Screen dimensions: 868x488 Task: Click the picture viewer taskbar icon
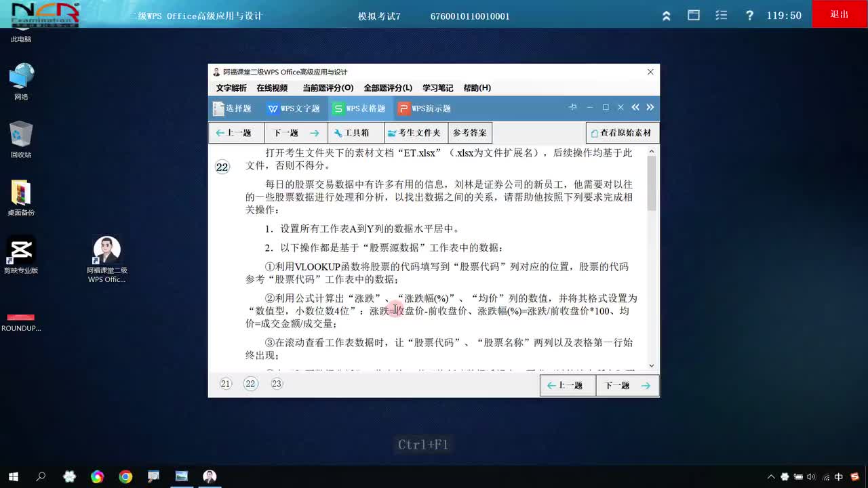coord(182,476)
